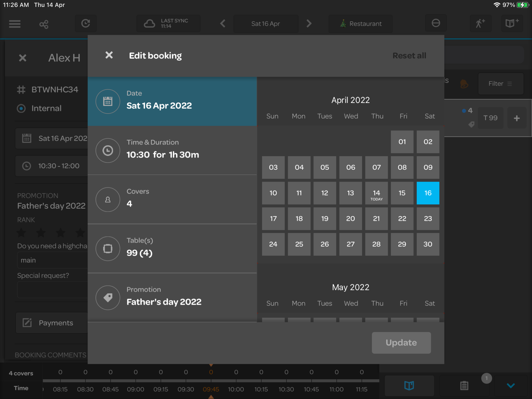Select the Internal radio option
Viewport: 532px width, 399px height.
click(21, 108)
